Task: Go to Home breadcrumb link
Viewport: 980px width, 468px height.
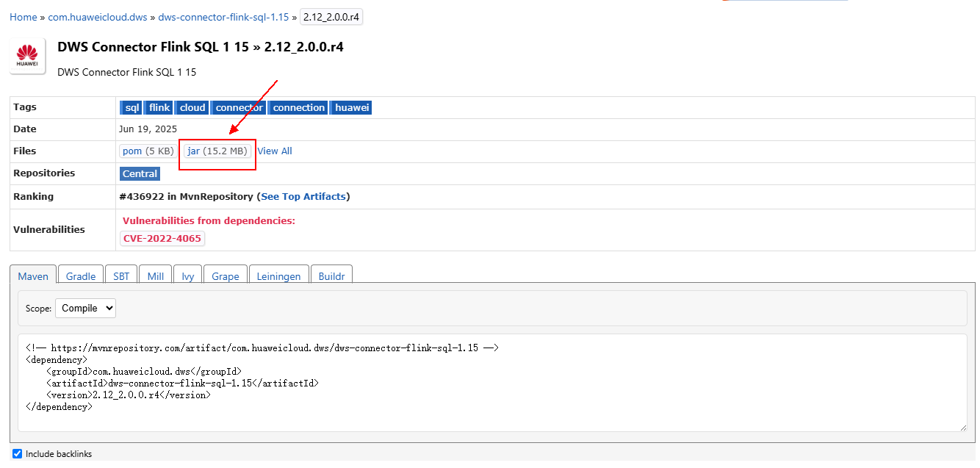Action: pos(24,17)
